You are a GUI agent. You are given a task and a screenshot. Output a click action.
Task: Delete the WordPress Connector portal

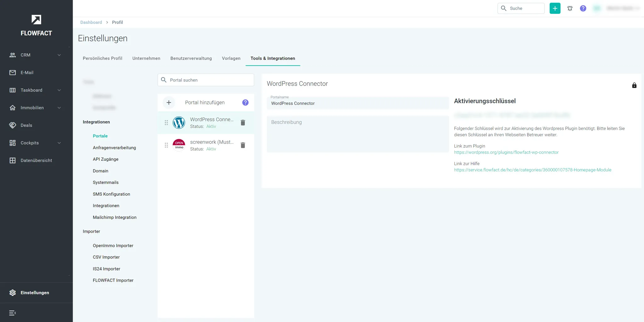tap(243, 123)
